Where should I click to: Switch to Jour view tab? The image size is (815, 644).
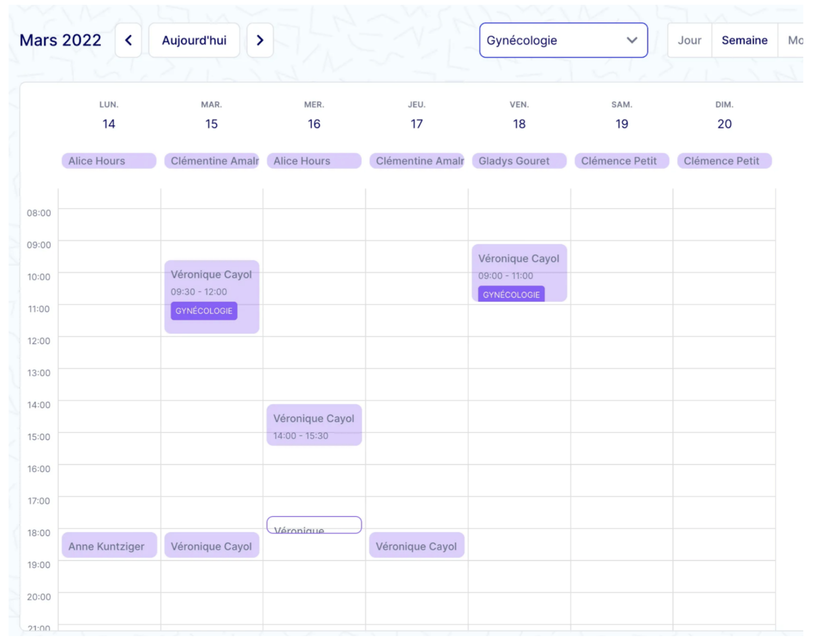click(x=689, y=40)
